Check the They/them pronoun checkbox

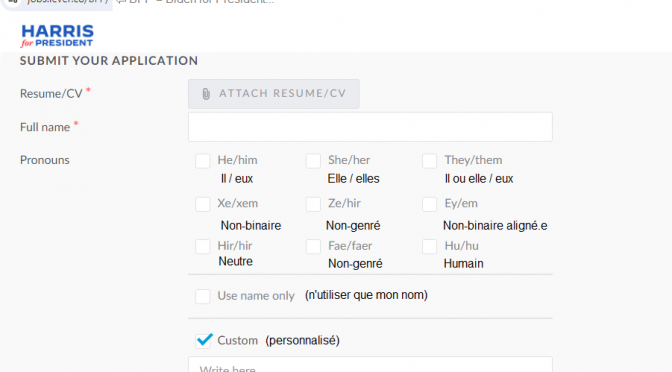pyautogui.click(x=429, y=161)
